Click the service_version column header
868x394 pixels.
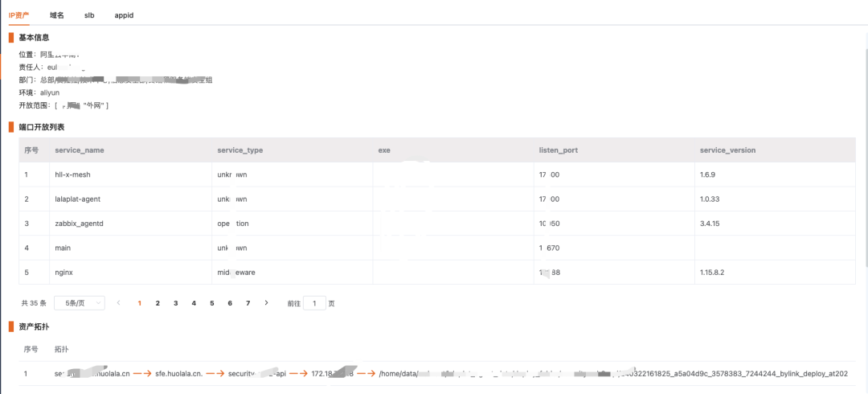tap(727, 150)
